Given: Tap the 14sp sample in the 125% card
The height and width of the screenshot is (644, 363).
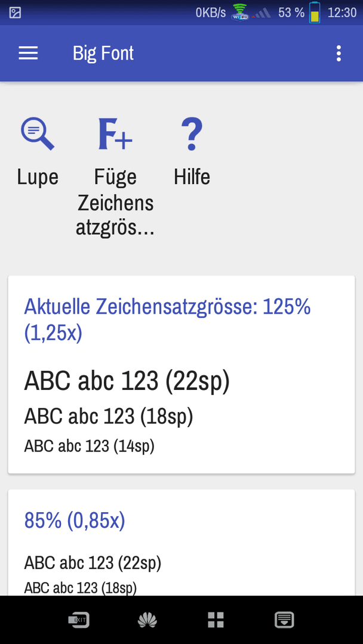Looking at the screenshot, I should (x=89, y=445).
